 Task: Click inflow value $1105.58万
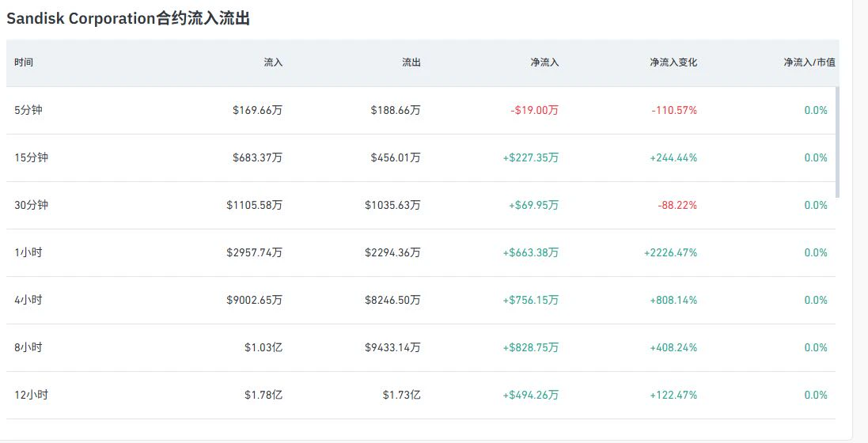click(x=255, y=206)
